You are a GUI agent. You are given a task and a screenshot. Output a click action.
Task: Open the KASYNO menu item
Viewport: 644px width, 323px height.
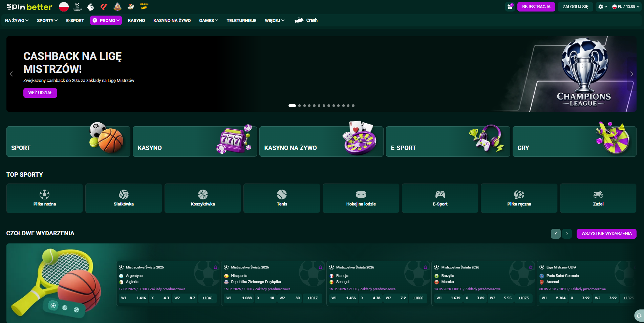136,20
